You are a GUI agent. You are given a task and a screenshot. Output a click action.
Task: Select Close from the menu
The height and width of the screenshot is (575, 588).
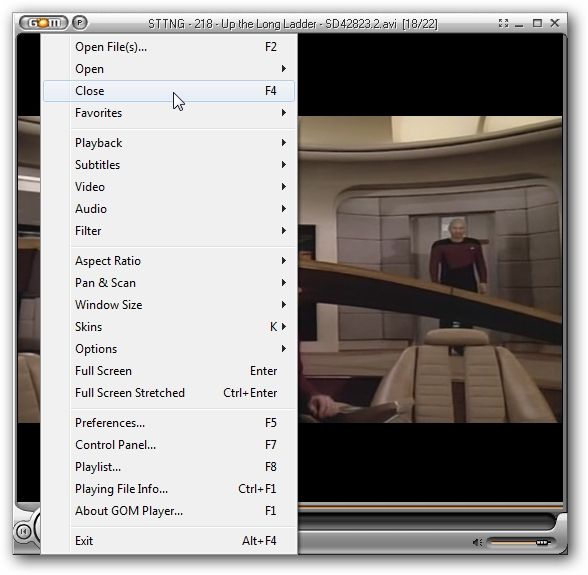[x=169, y=91]
